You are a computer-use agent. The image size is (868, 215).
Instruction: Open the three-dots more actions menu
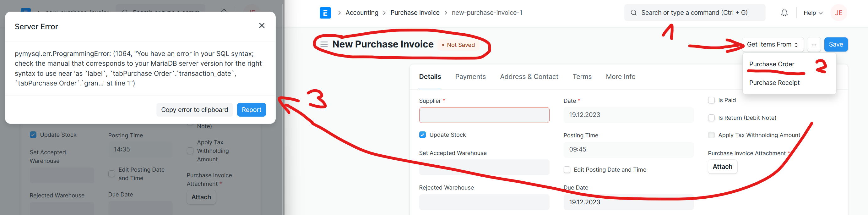(813, 45)
